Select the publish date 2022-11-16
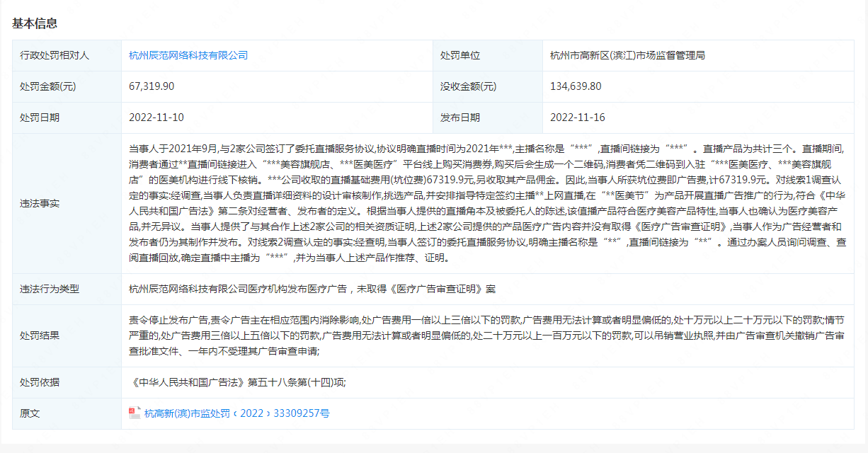The height and width of the screenshot is (453, 868). point(578,117)
